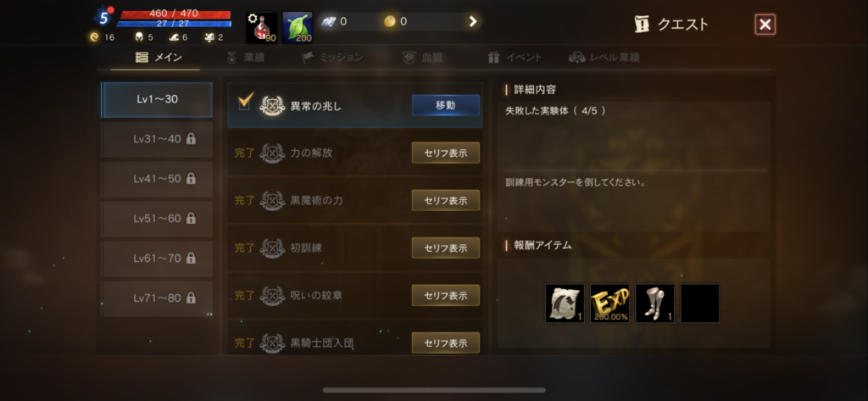Screen dimensions: 868x401
Task: Tap the HP bar showing 460 / 470
Action: (x=175, y=14)
